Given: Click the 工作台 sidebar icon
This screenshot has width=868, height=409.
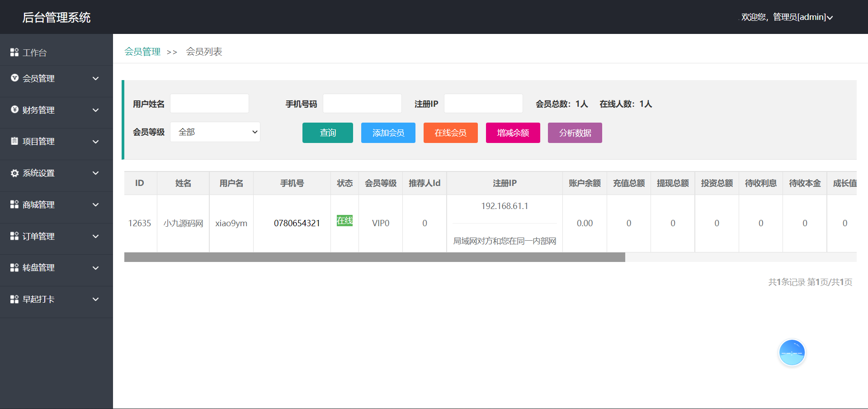Looking at the screenshot, I should pyautogui.click(x=14, y=52).
